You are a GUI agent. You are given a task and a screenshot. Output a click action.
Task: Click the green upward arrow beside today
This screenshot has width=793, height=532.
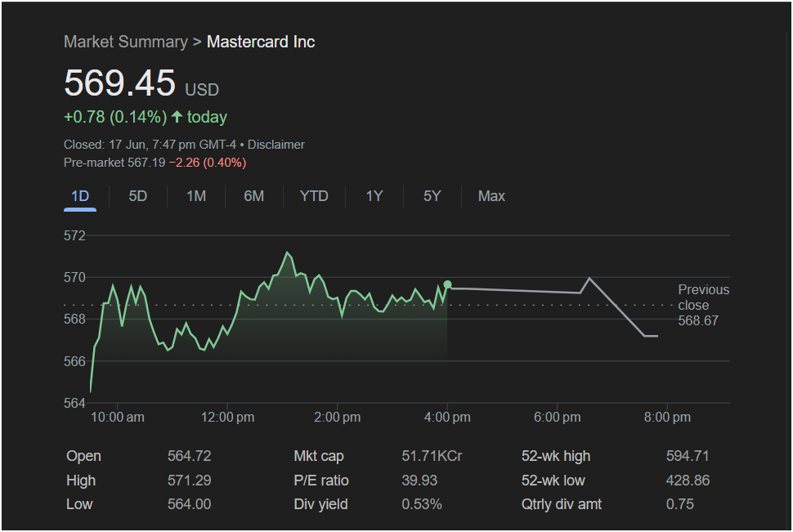(177, 117)
